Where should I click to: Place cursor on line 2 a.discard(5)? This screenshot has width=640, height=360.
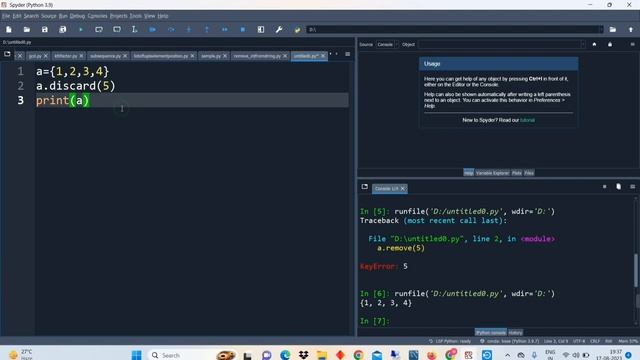[76, 86]
